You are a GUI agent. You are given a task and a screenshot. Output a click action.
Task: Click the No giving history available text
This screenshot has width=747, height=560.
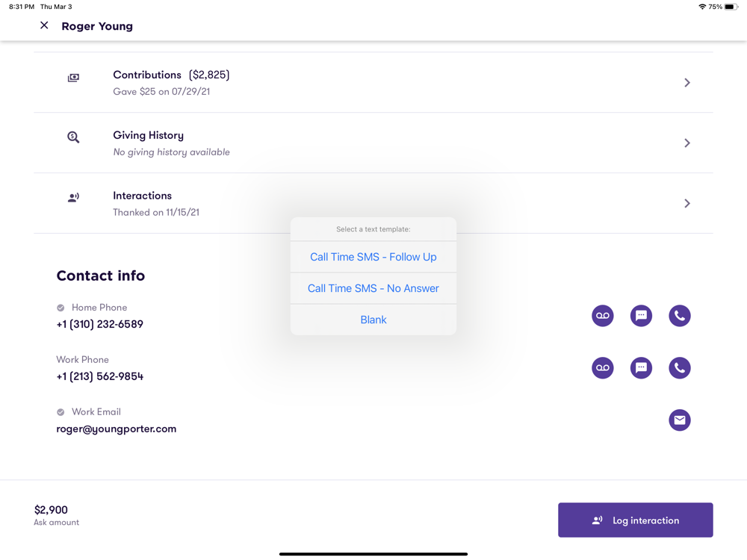point(172,152)
